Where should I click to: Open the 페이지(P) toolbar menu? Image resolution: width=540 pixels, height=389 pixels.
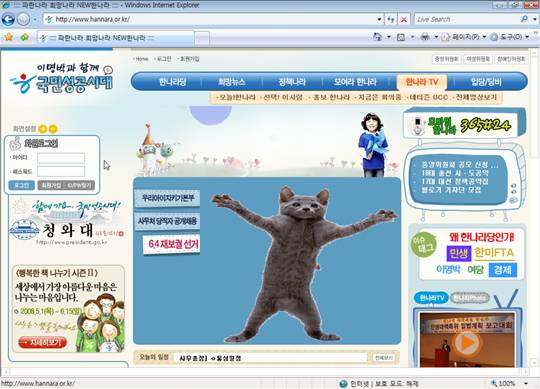[464, 37]
